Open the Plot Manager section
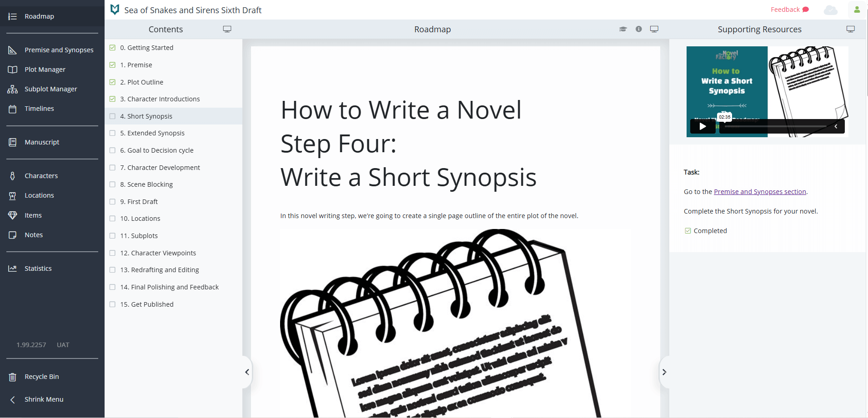This screenshot has height=418, width=868. pos(45,69)
